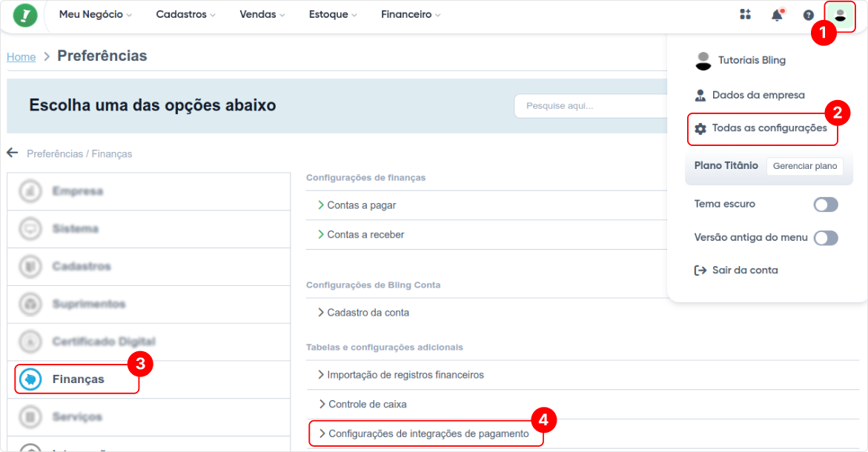Click the Home breadcrumb link

pos(21,56)
